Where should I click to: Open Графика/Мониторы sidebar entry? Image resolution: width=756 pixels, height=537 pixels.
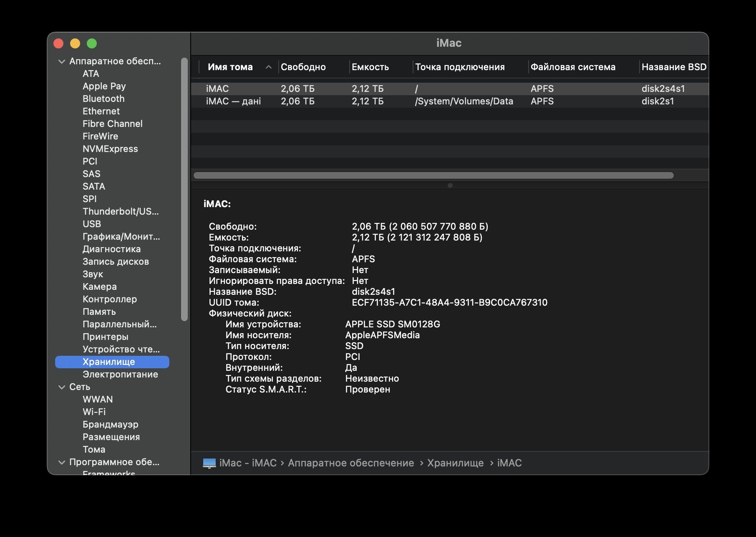121,237
